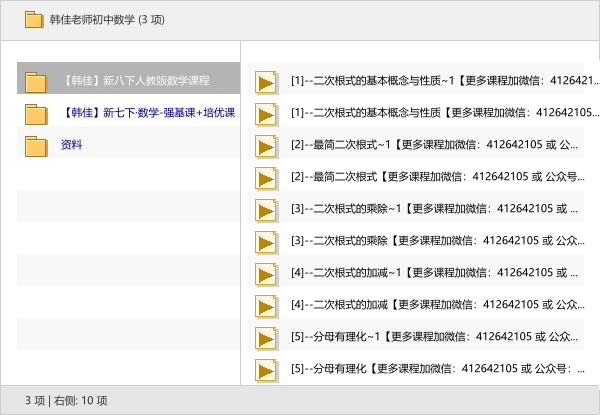Click the status bar text 3 项 | 右侧: 10 项
This screenshot has width=600, height=415.
[66, 400]
